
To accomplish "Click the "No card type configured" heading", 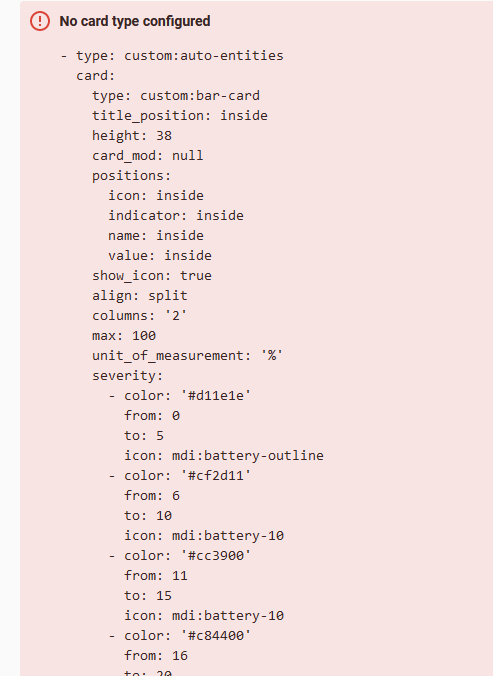I will coord(135,21).
